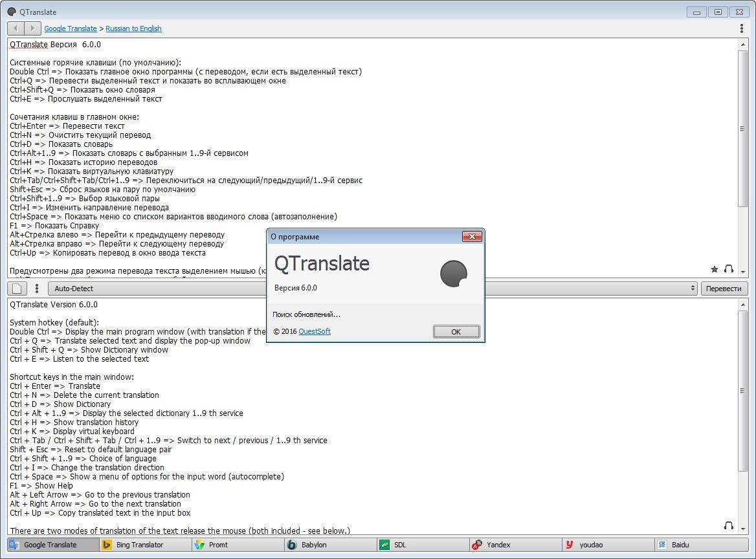Viewport: 756px width, 559px height.
Task: Open the Auto-Detect language dropdown
Action: 373,288
